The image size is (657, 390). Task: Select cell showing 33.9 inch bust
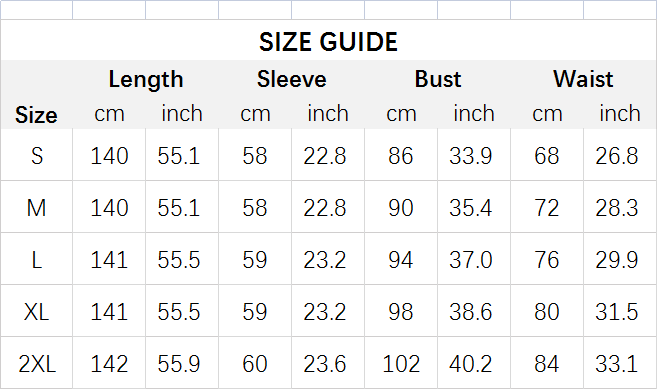(x=474, y=155)
